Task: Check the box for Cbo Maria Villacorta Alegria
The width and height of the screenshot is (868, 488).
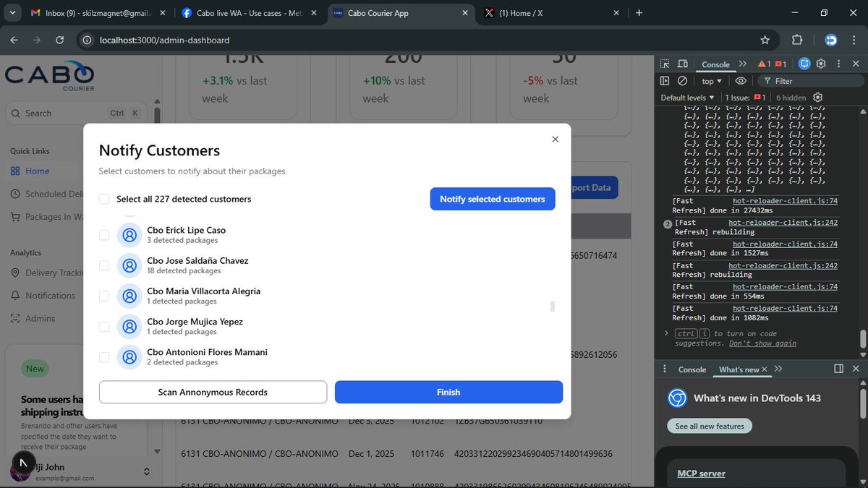Action: click(104, 296)
